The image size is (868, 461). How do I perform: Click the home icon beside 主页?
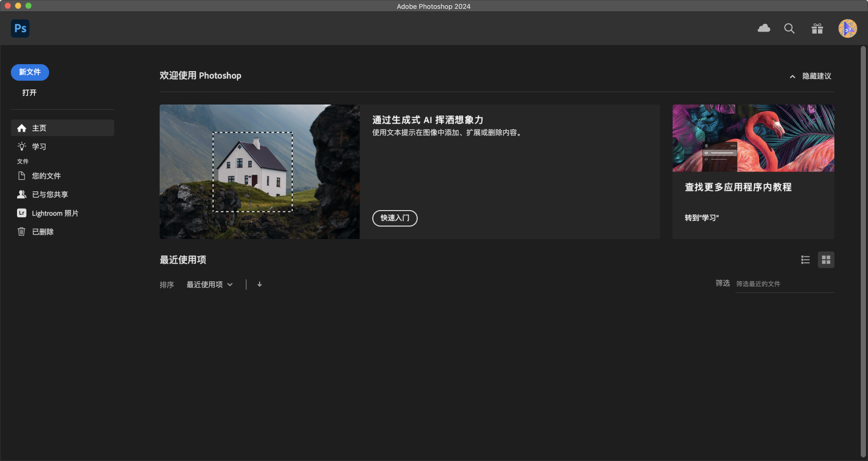pyautogui.click(x=22, y=128)
